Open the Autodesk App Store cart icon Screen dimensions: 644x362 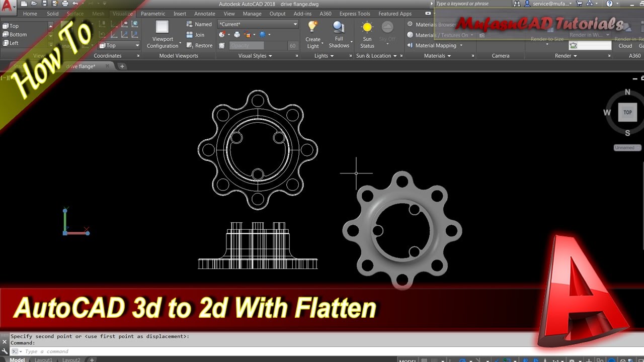[x=580, y=4]
